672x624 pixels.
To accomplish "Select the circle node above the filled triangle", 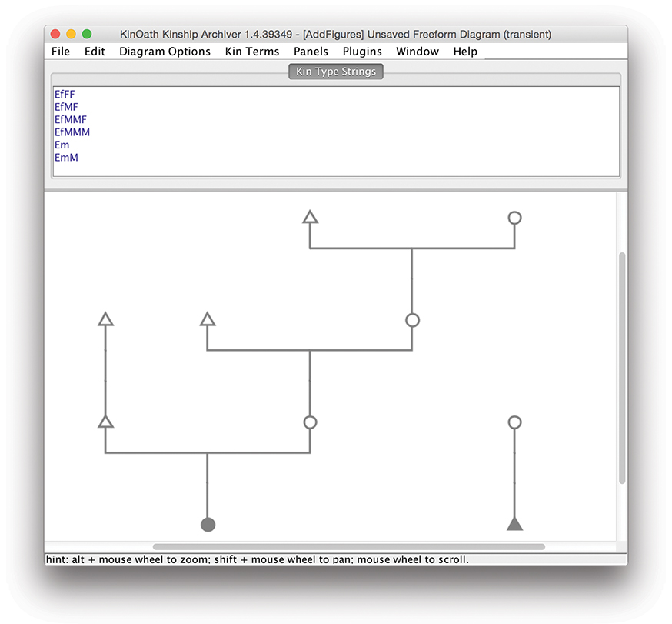I will [514, 422].
